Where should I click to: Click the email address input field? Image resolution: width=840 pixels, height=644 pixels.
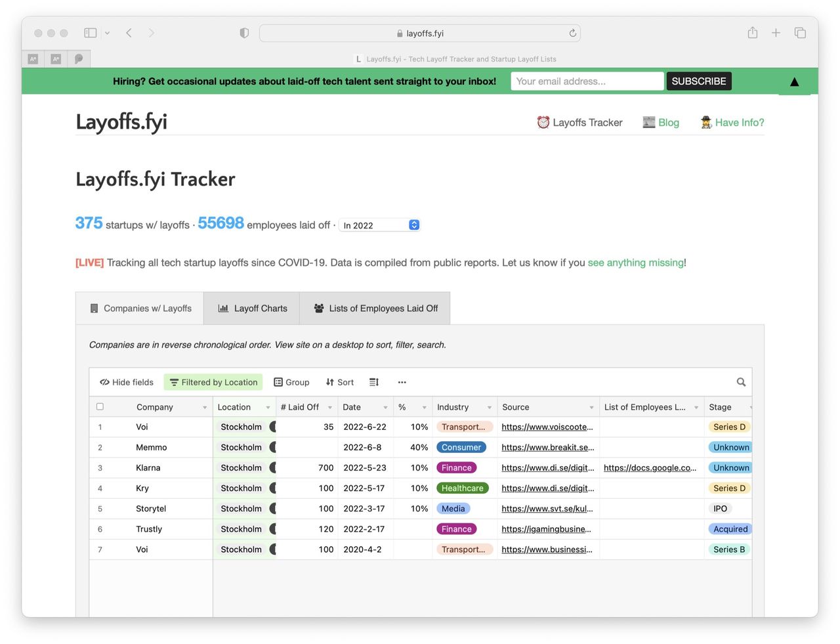tap(587, 81)
